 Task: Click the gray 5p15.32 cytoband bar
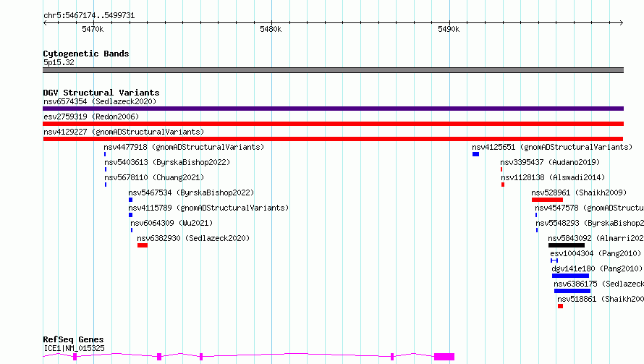(333, 70)
